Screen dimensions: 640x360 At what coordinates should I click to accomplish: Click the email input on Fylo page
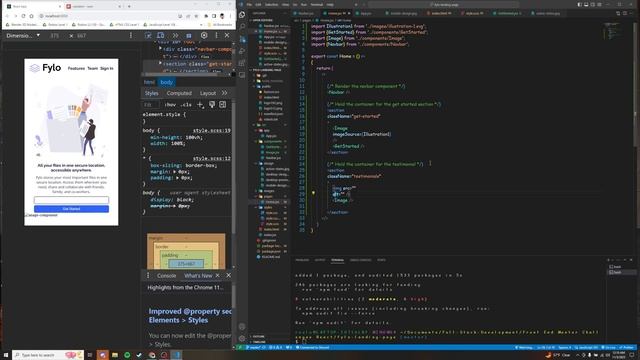[71, 200]
